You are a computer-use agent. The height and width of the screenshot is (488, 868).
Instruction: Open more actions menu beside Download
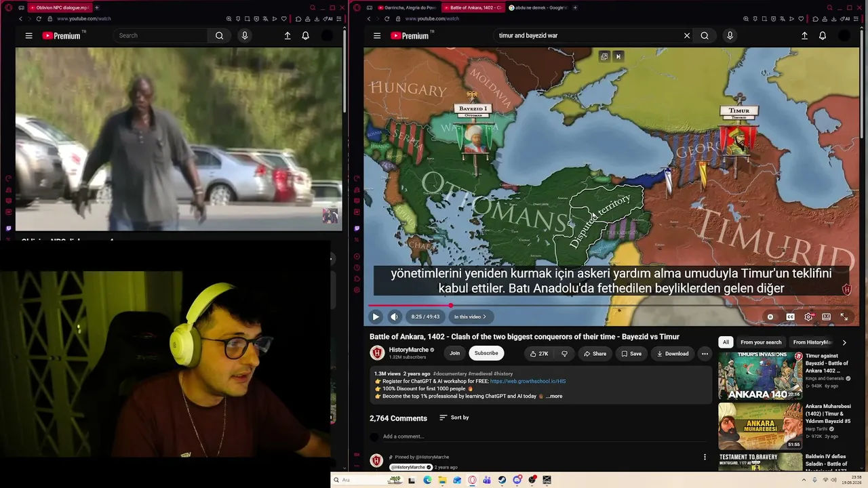705,353
